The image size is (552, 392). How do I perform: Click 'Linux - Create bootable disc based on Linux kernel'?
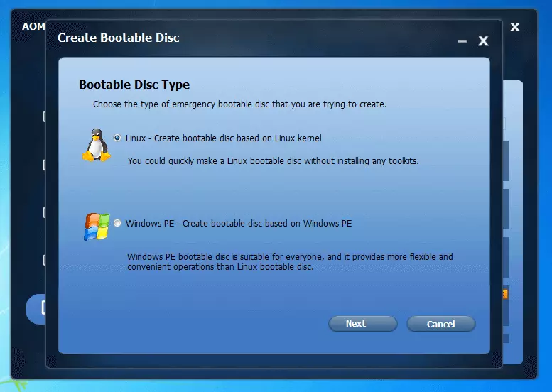click(224, 138)
